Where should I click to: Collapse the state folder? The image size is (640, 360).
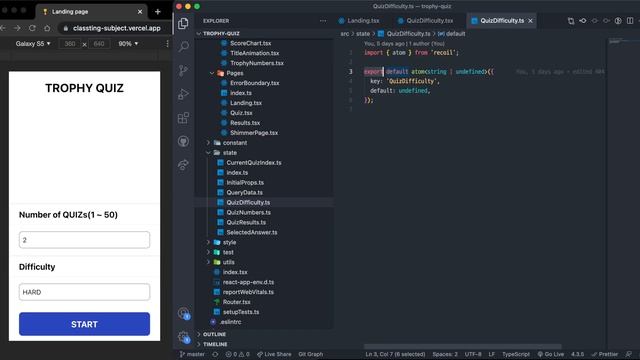(x=229, y=153)
